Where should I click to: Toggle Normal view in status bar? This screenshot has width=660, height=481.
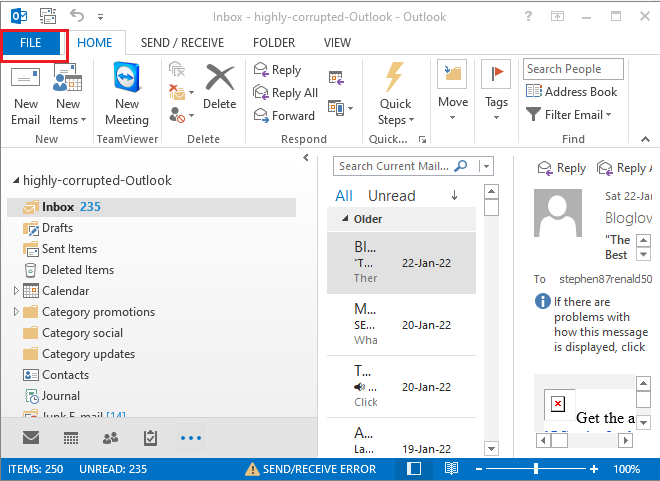tap(414, 469)
